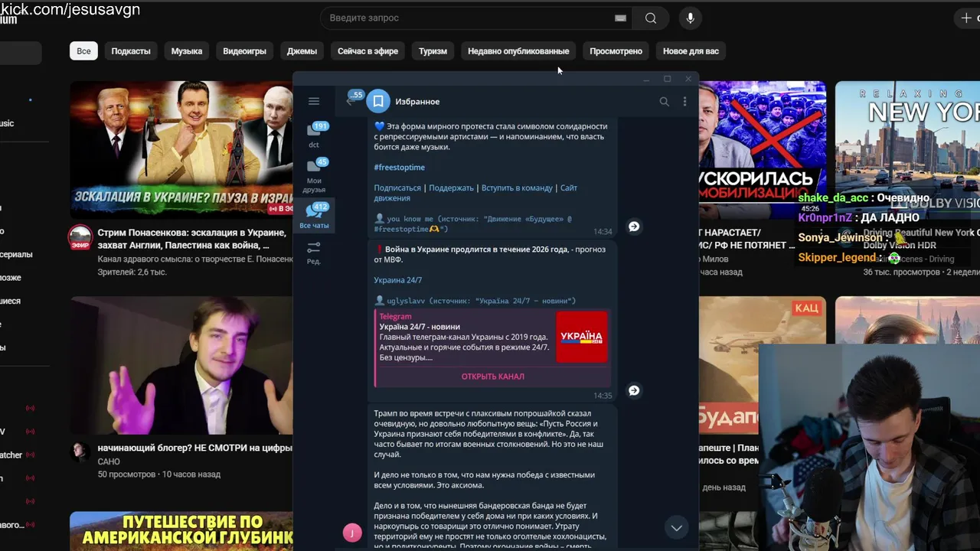The height and width of the screenshot is (551, 980).
Task: Open Путешествие по американской глубинке thumbnail
Action: point(181,531)
